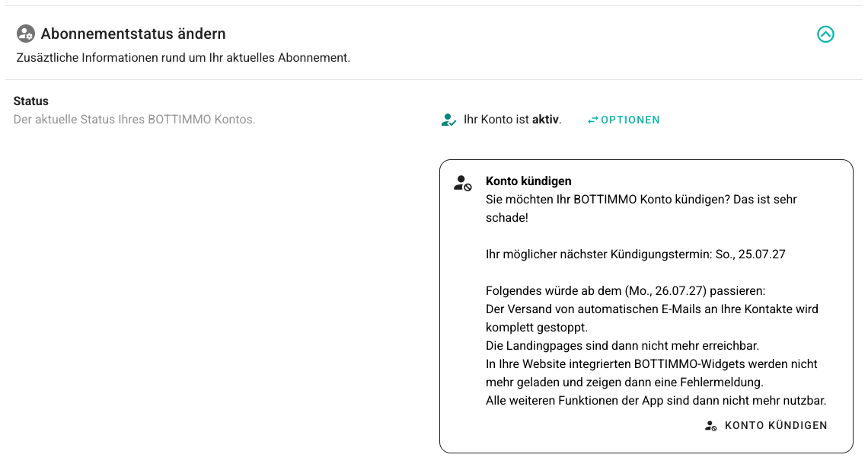Click the bold Status label
Screen dimensions: 868x461
tap(31, 101)
